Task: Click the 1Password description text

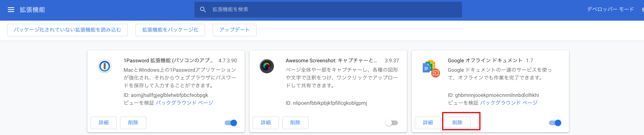Action: [180, 78]
